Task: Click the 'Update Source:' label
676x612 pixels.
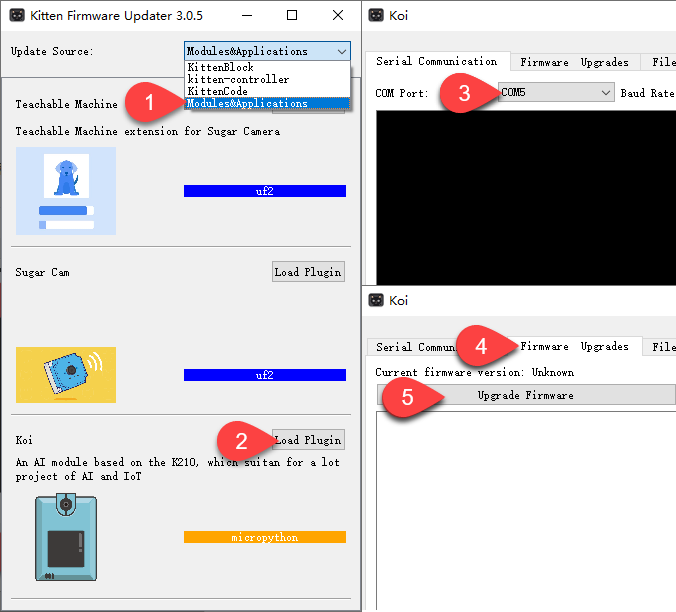Action: coord(52,51)
